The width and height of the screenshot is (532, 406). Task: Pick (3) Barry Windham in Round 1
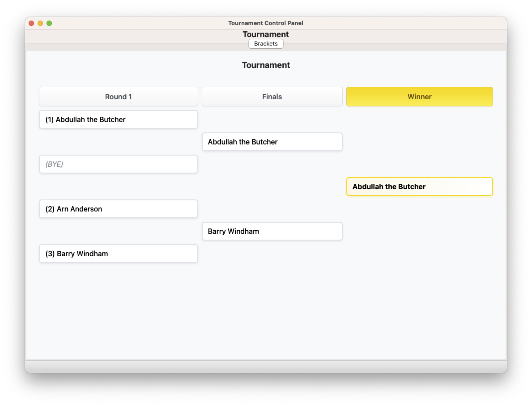point(119,254)
